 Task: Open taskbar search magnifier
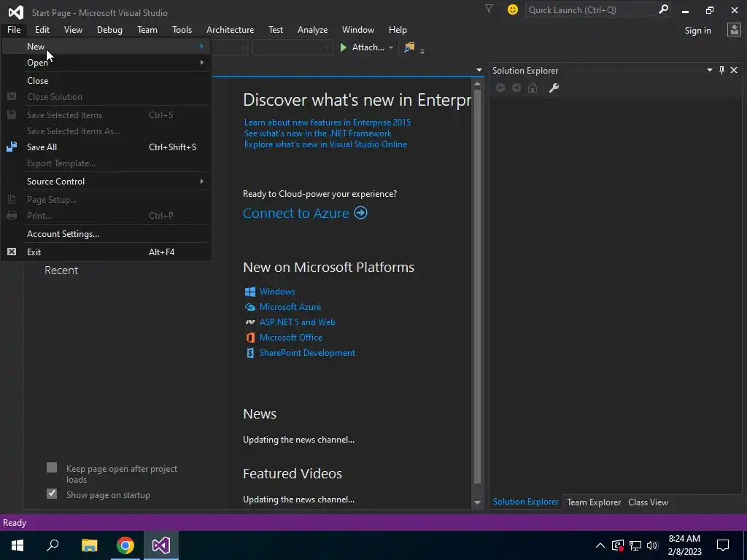click(53, 545)
